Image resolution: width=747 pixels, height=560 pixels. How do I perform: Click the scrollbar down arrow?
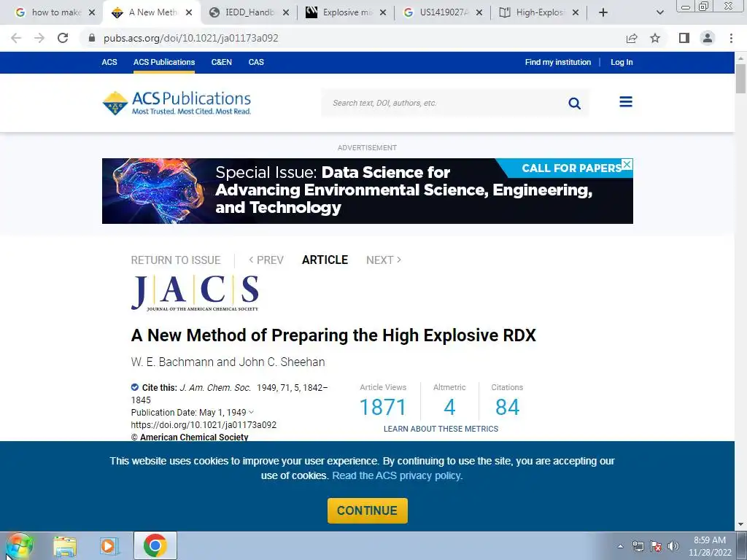pyautogui.click(x=740, y=525)
